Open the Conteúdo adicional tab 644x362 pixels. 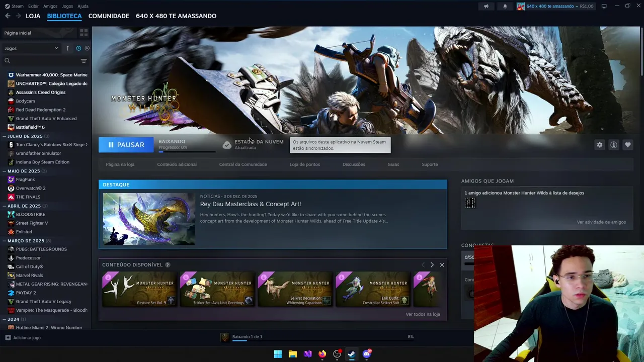(x=177, y=164)
